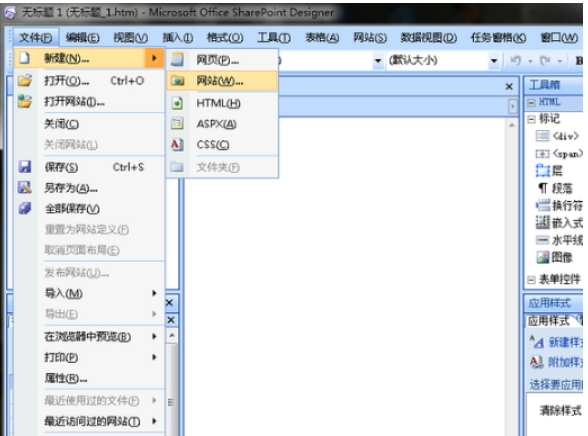This screenshot has width=588, height=436.
Task: Select the CSS file icon in submenu
Action: coord(177,144)
